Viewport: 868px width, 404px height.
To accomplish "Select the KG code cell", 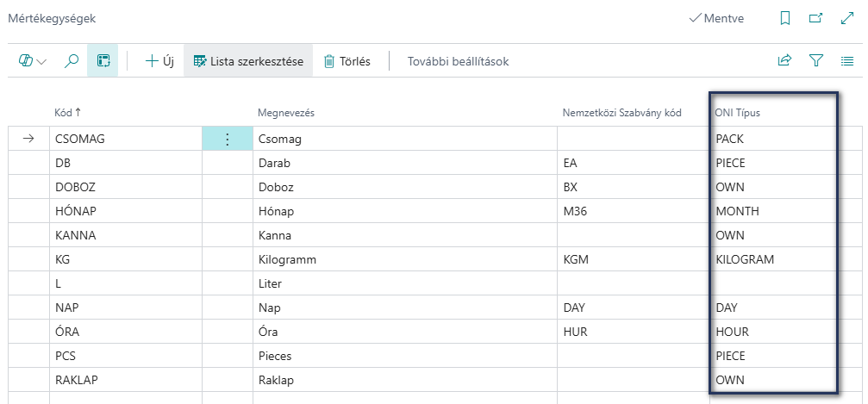I will (126, 259).
